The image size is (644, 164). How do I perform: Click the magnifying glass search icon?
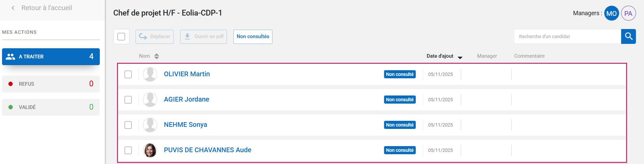[x=628, y=36]
